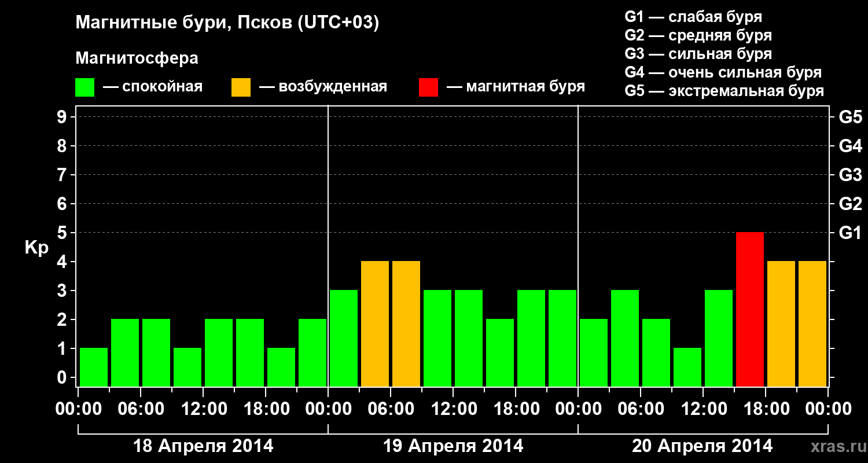Click the '— спокойная' legend label
Viewport: 868px width, 463px height.
pyautogui.click(x=153, y=87)
